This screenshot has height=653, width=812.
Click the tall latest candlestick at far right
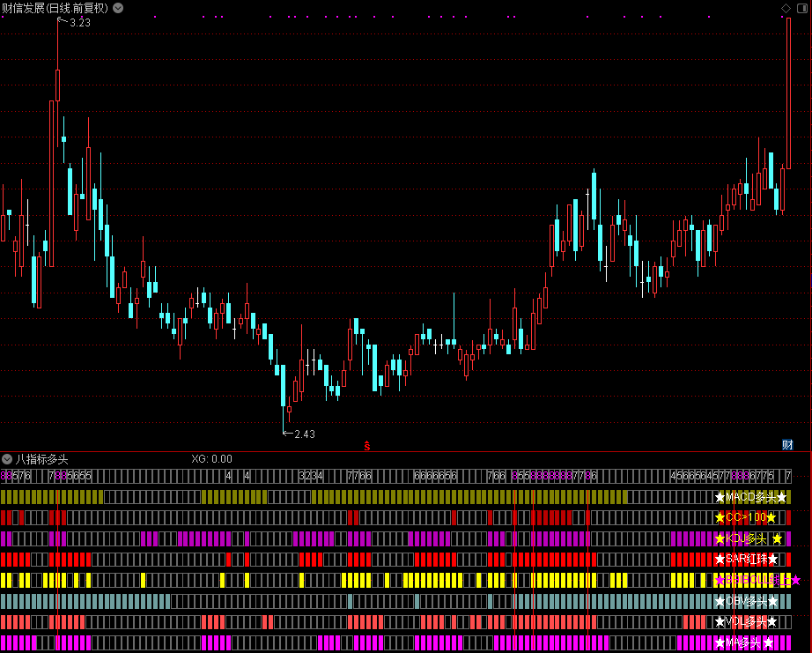coord(788,93)
